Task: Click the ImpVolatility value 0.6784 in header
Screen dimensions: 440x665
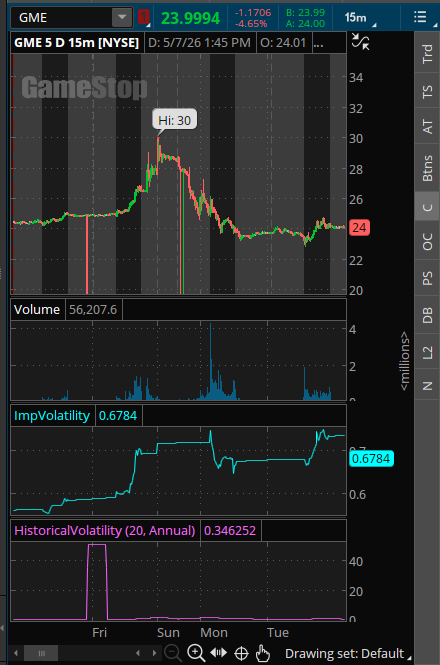Action: [118, 416]
